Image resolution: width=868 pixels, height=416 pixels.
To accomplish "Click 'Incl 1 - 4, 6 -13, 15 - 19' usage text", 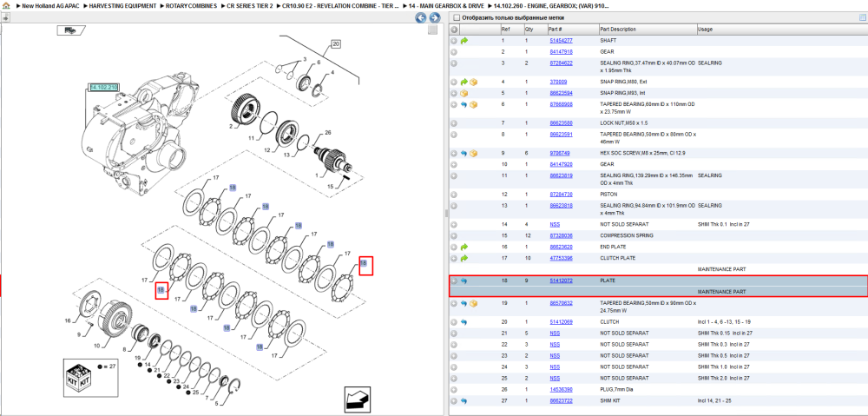I will click(x=725, y=322).
